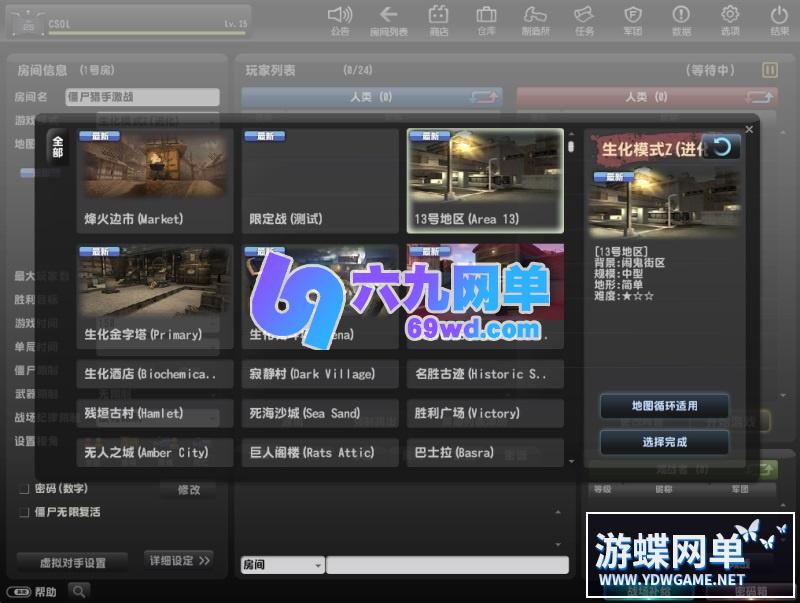Select the 13号地区 (Area 13) map
Screen dimensions: 800x603
point(485,181)
